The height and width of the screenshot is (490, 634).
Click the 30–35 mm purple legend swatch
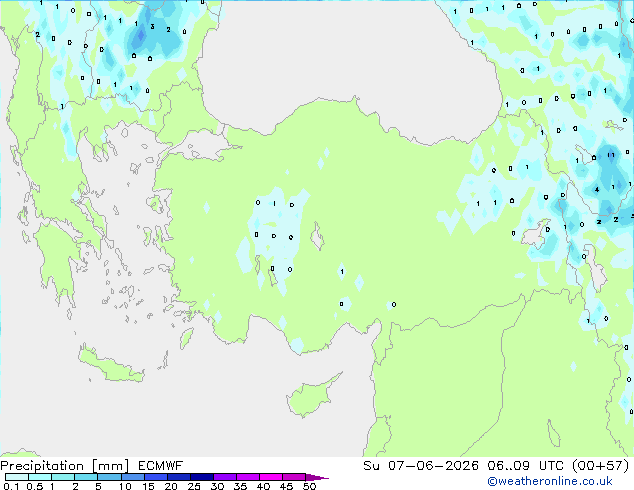[225, 477]
